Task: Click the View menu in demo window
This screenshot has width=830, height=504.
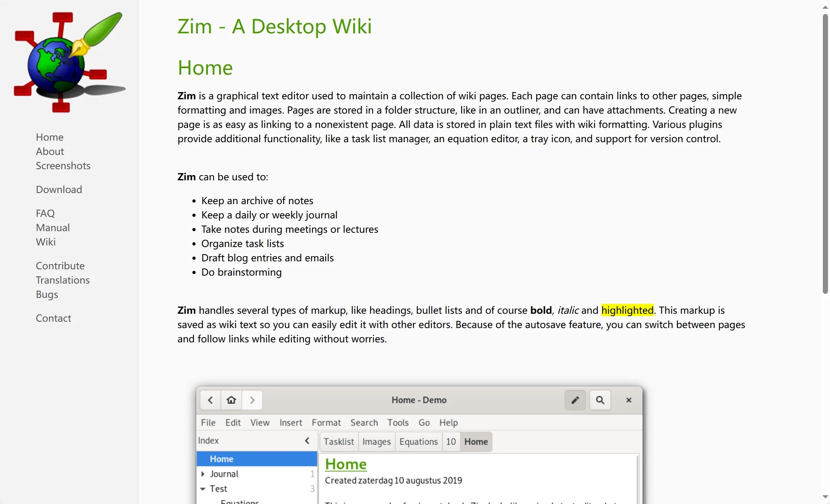Action: coord(260,422)
